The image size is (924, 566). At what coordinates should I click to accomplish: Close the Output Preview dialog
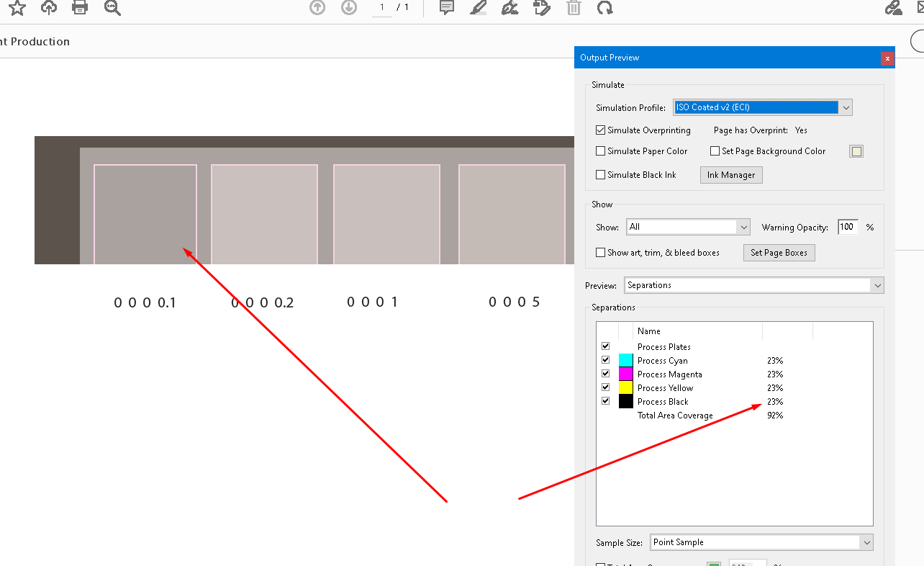tap(887, 58)
